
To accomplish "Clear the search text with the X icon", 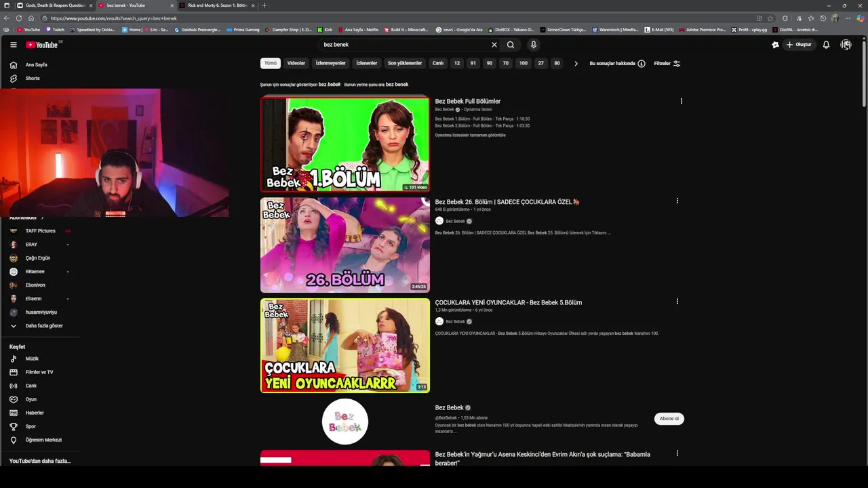I will click(x=494, y=45).
